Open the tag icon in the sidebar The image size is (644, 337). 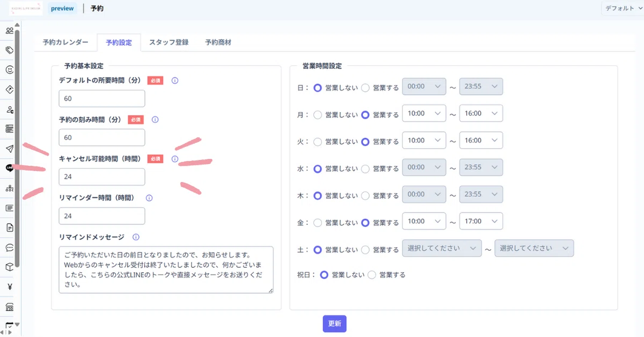pyautogui.click(x=9, y=50)
